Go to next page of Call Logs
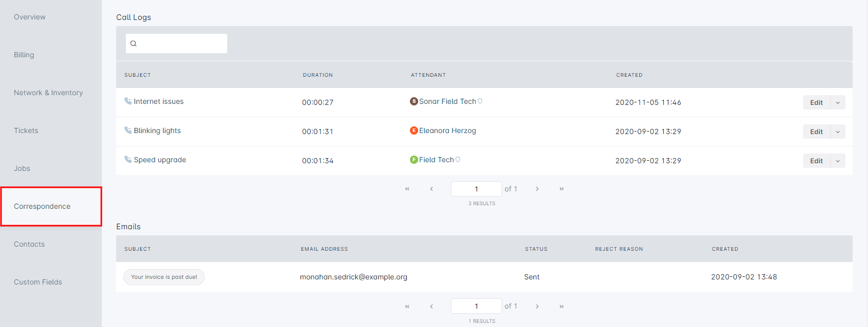Screen dimensions: 868x327 (537, 189)
